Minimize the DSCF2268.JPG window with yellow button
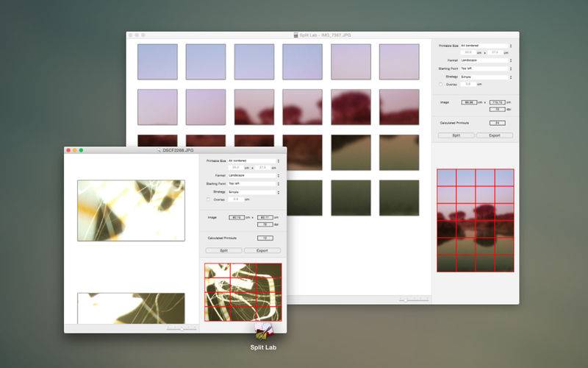The width and height of the screenshot is (588, 368). (74, 149)
